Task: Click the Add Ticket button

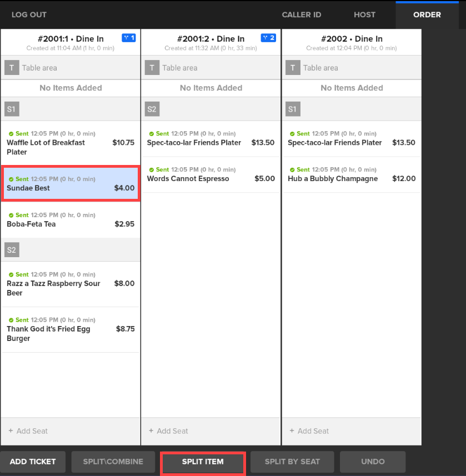Action: [32, 462]
